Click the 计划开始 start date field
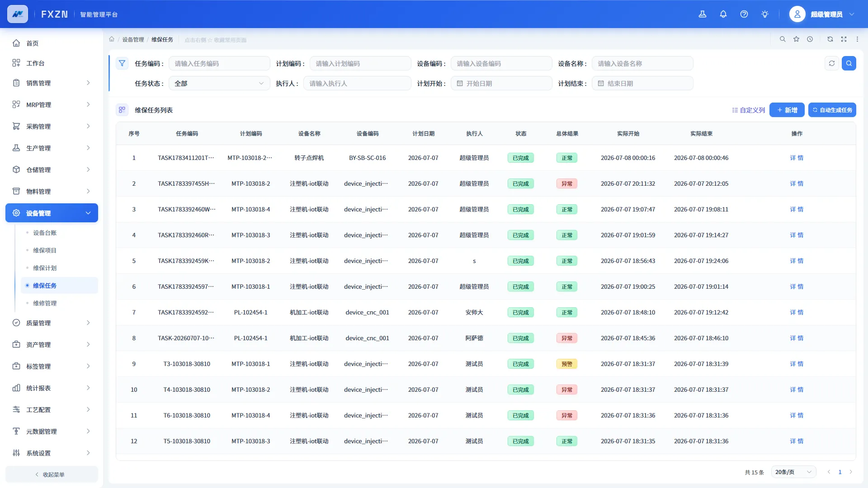 (x=501, y=83)
